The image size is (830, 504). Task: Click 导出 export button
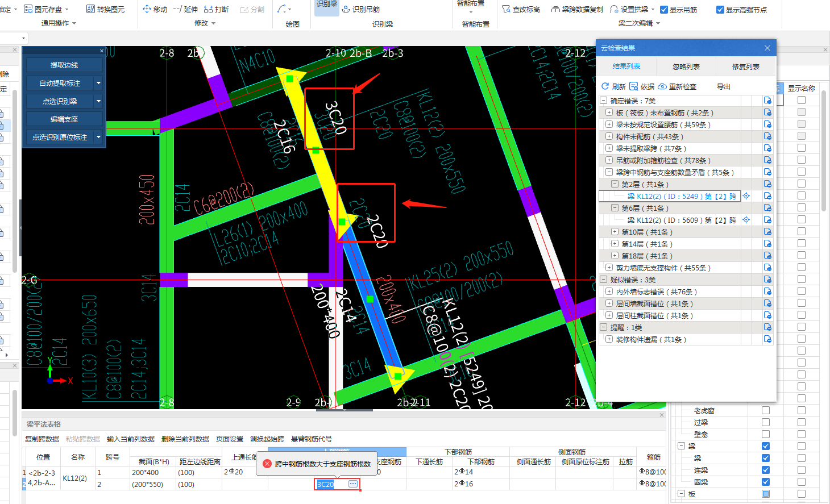pos(724,86)
